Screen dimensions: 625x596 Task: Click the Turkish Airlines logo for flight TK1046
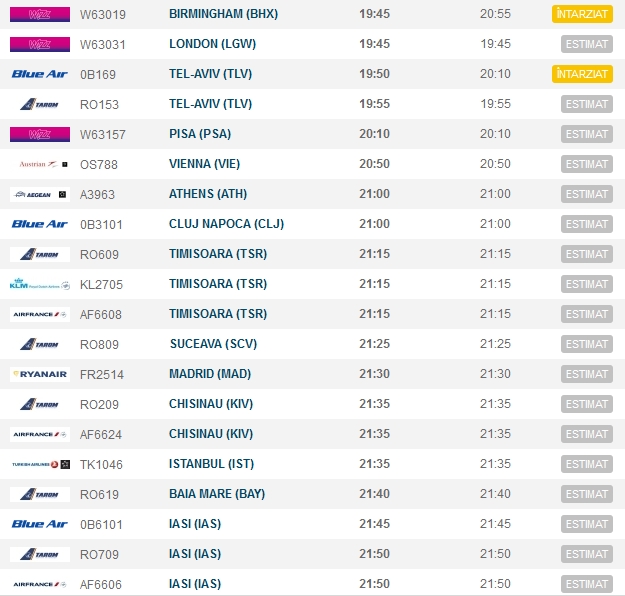pos(40,464)
